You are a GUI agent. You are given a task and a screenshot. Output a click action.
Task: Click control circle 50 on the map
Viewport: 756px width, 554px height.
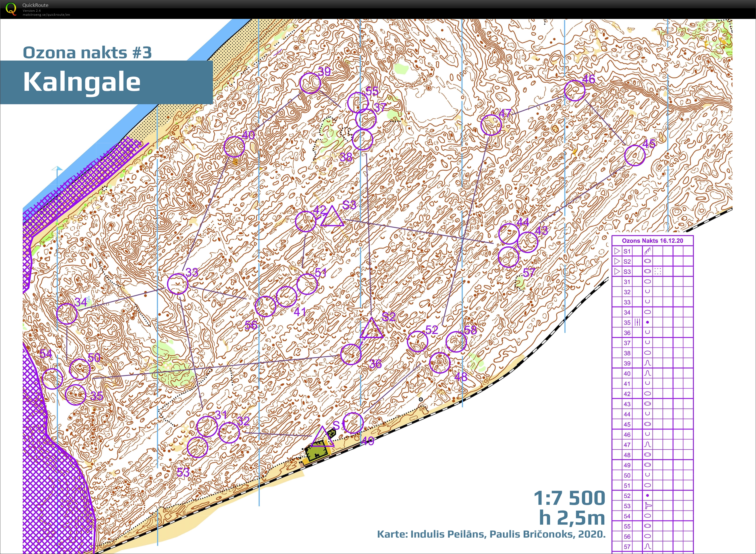(80, 369)
